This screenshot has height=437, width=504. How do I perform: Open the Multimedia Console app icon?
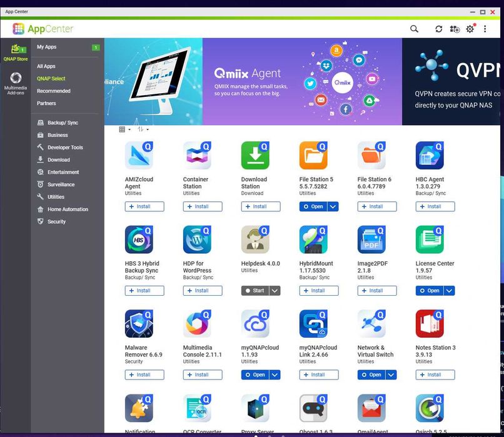pyautogui.click(x=197, y=324)
